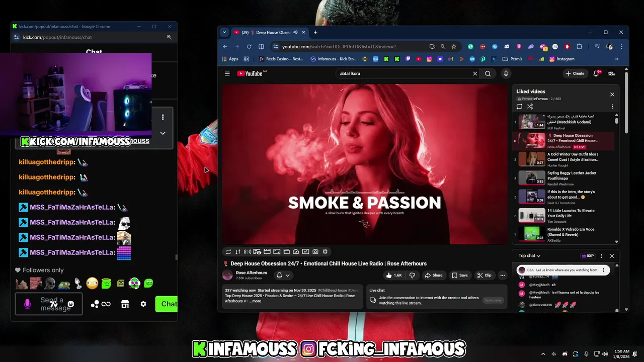Screen dimensions: 644x362
Task: Click the Create button on YouTube
Action: click(575, 73)
